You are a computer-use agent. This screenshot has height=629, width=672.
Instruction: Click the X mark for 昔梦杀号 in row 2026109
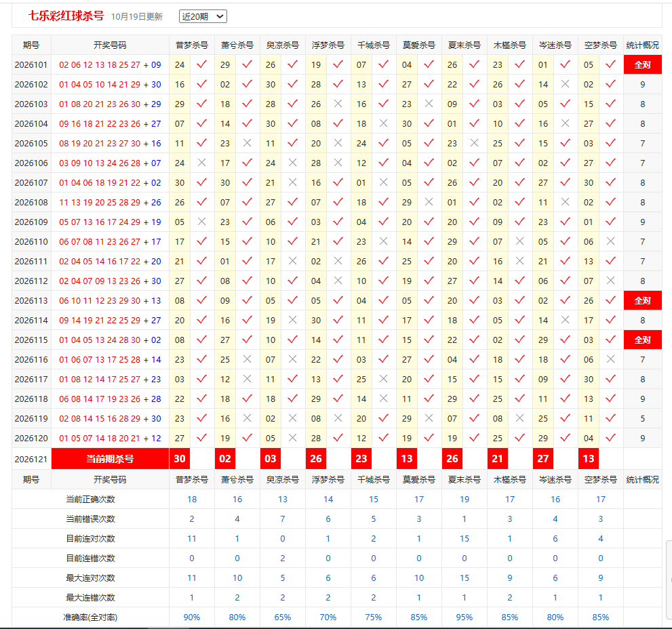tap(202, 222)
